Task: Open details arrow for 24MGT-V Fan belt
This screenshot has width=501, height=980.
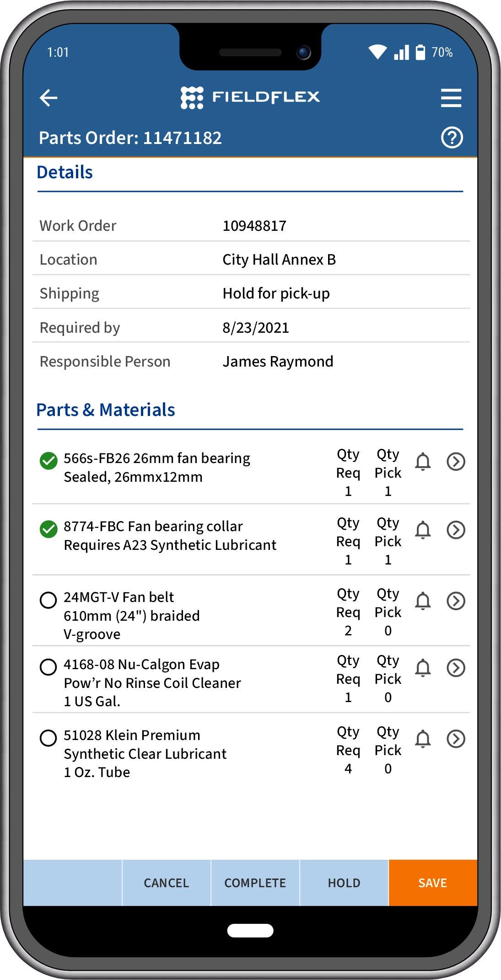Action: click(456, 601)
